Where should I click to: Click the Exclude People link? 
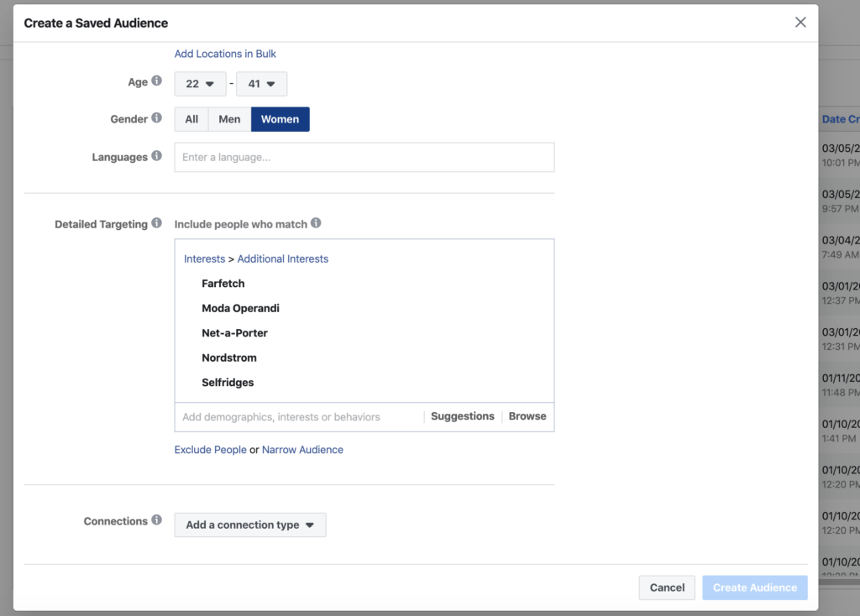click(x=210, y=450)
